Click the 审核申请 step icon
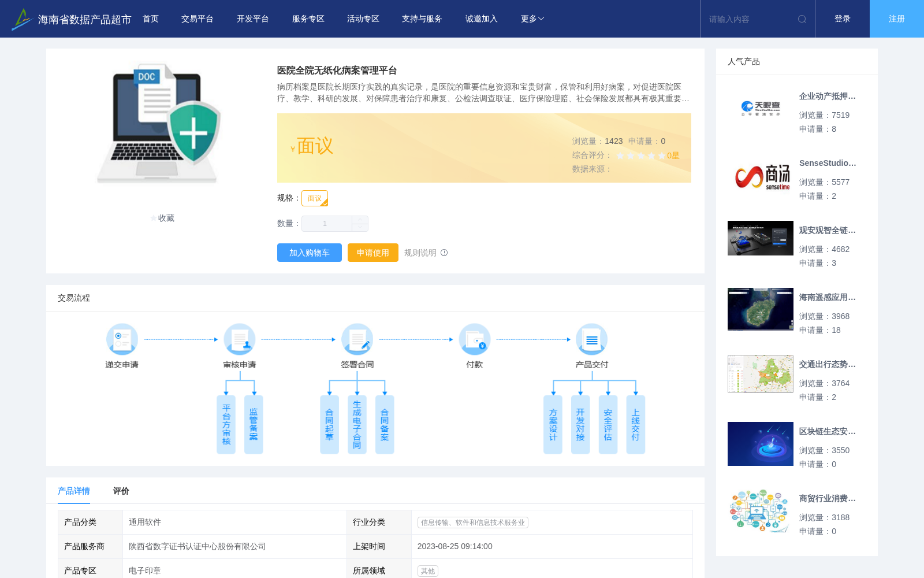 click(x=240, y=339)
